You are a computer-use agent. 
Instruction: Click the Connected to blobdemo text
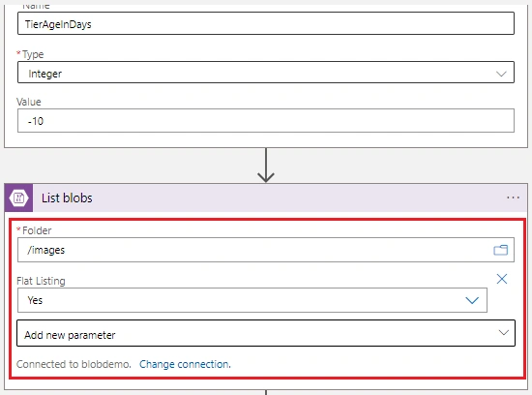[x=74, y=364]
